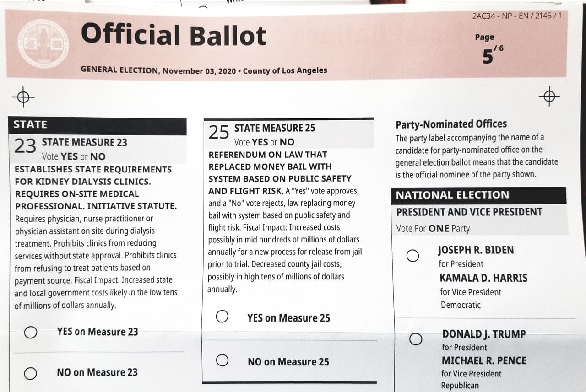Click the President and Vice President heading
586x392 pixels.
tap(469, 212)
